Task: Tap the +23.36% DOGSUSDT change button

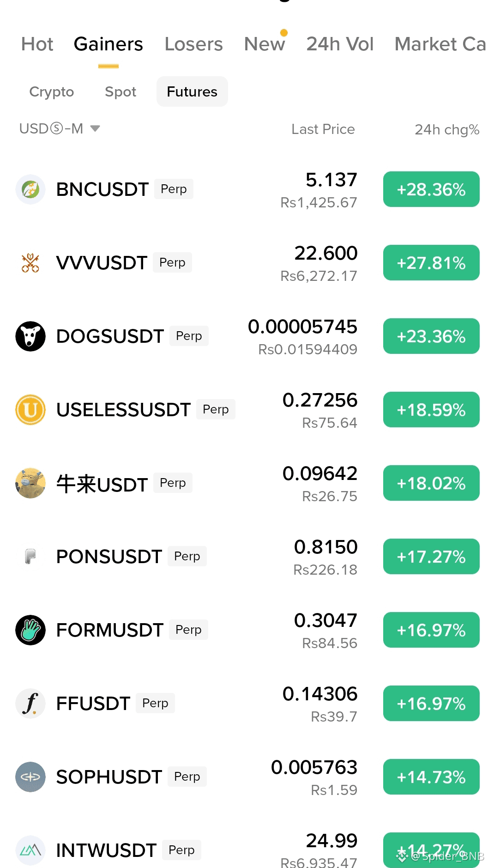Action: tap(431, 336)
